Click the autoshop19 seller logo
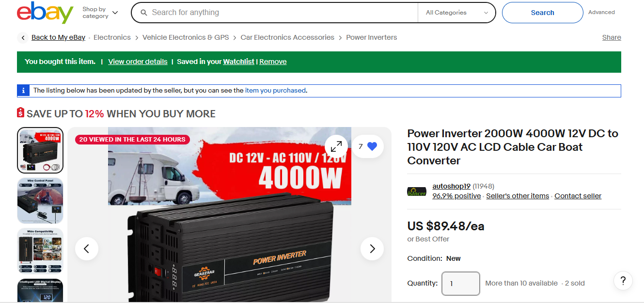The height and width of the screenshot is (303, 644). tap(417, 191)
